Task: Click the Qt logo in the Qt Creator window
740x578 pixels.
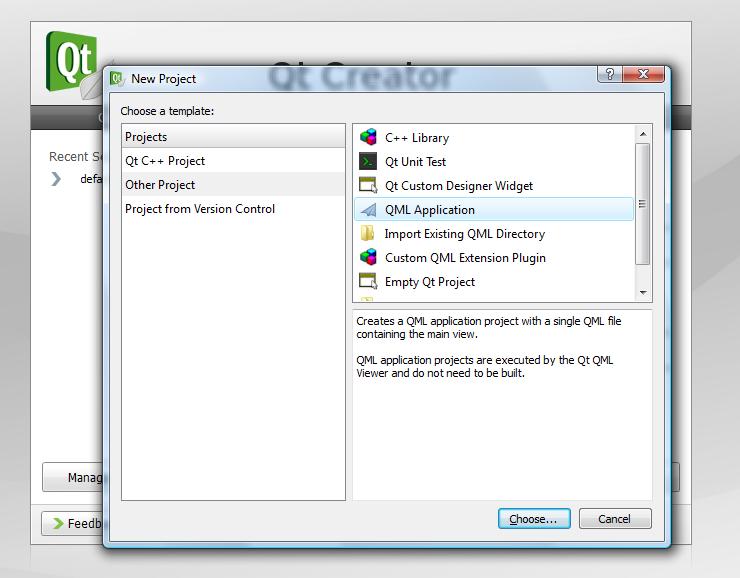Action: point(72,61)
